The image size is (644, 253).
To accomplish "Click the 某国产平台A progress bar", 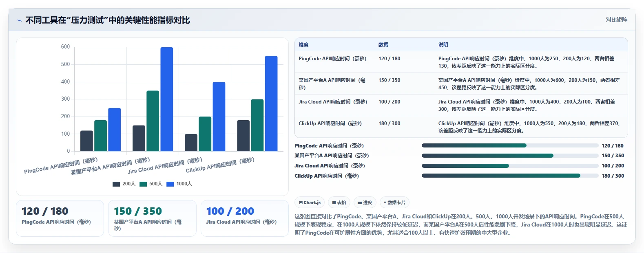I will tap(510, 156).
